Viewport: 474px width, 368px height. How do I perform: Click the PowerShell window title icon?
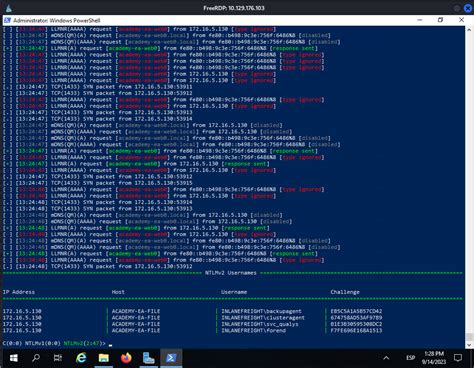(x=7, y=20)
